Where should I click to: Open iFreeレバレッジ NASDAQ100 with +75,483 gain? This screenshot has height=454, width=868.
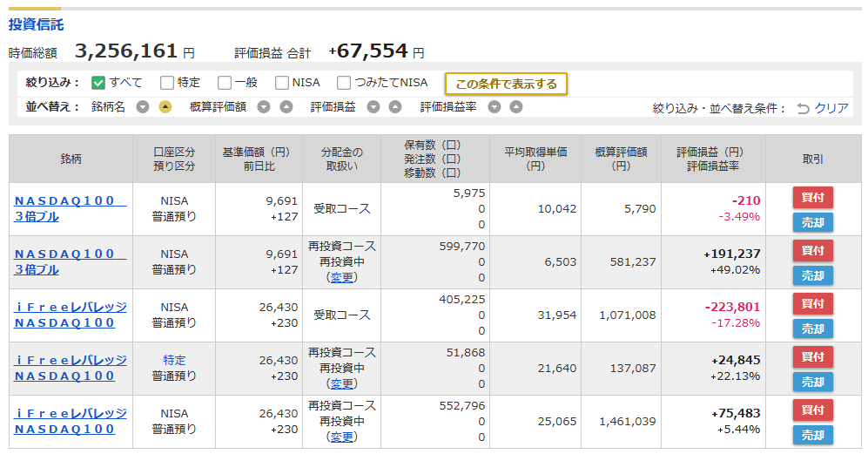click(70, 421)
